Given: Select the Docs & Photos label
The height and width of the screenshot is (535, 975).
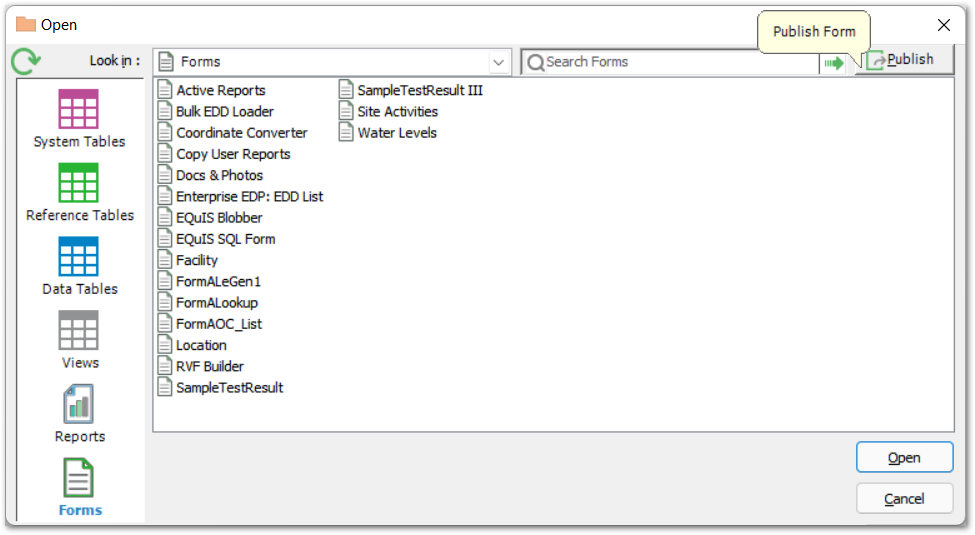Looking at the screenshot, I should click(x=219, y=175).
